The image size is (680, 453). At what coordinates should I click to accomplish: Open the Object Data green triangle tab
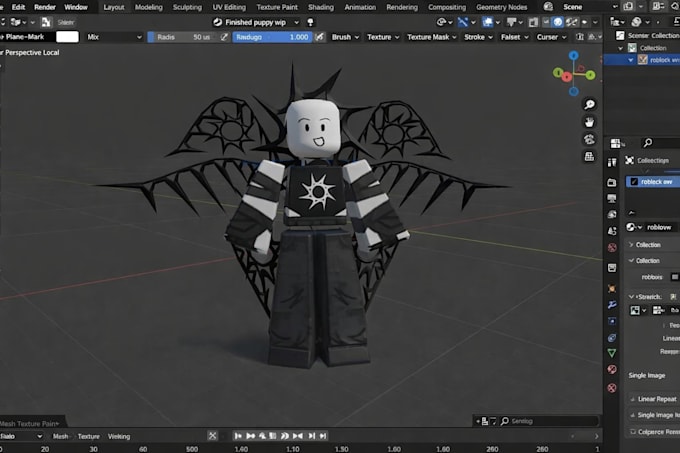612,353
